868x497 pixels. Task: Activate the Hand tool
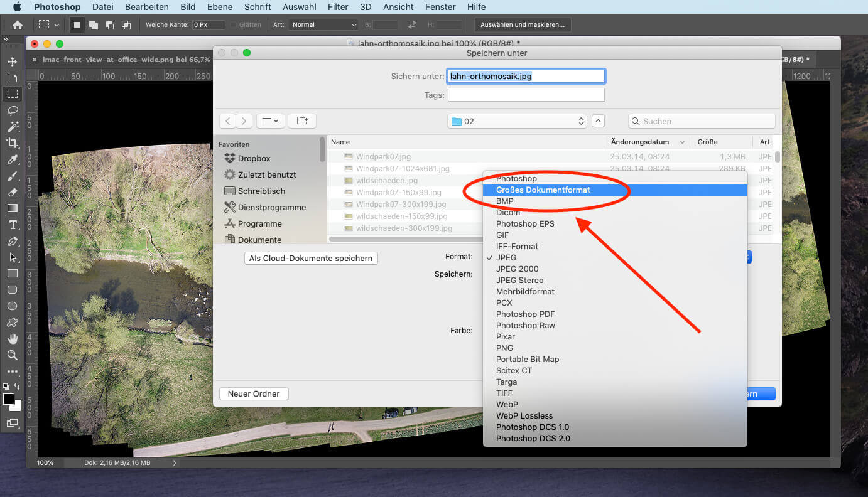point(12,339)
